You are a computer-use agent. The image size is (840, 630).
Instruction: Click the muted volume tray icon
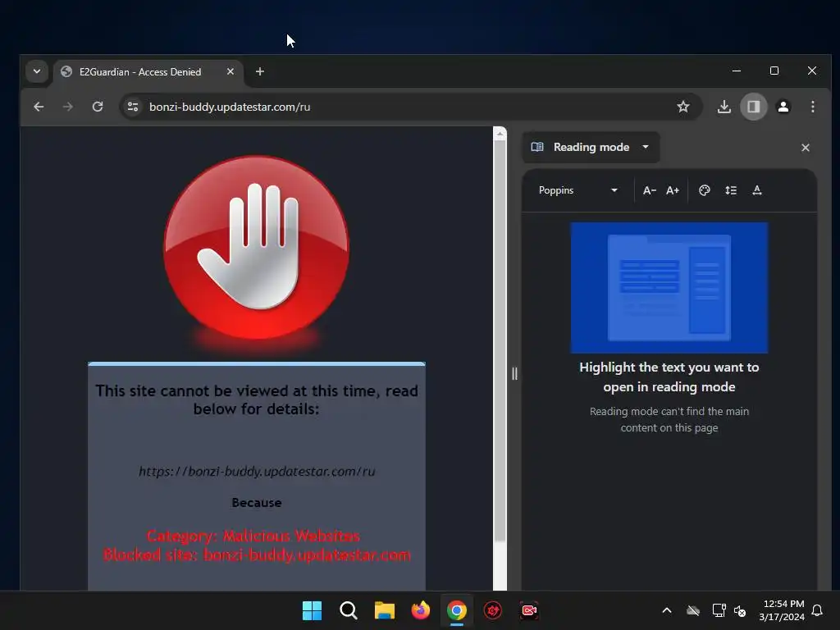click(x=740, y=610)
